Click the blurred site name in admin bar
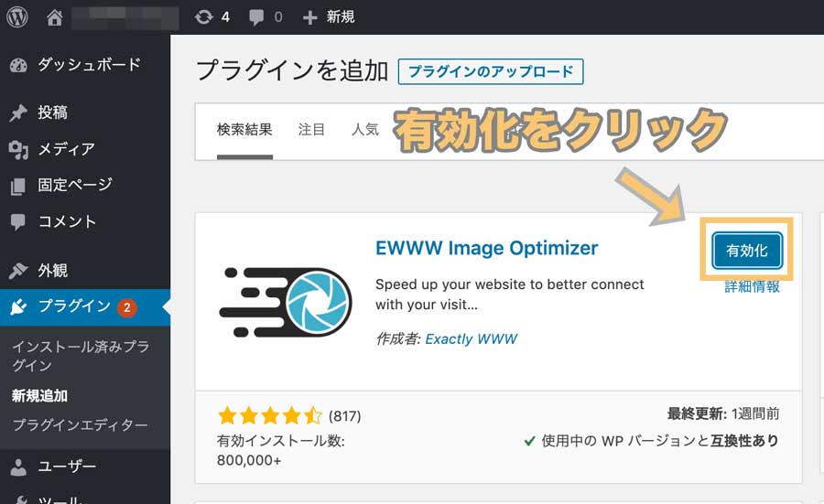Image resolution: width=824 pixels, height=504 pixels. tap(125, 17)
